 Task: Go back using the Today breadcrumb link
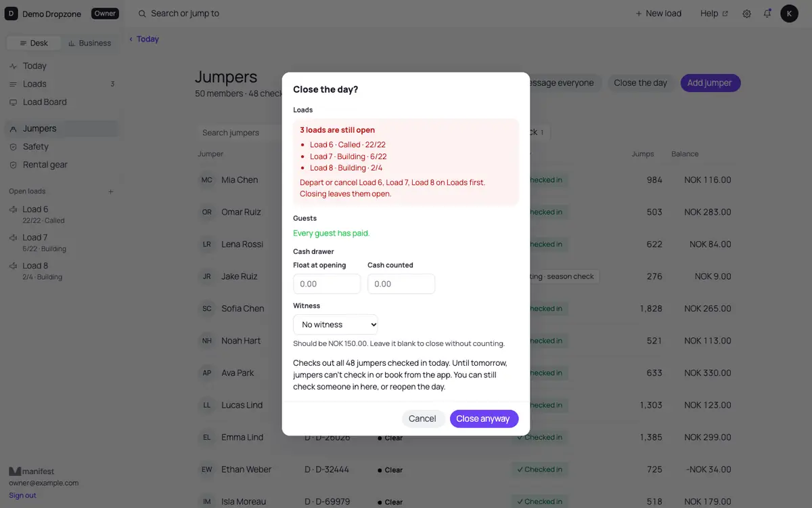point(144,39)
